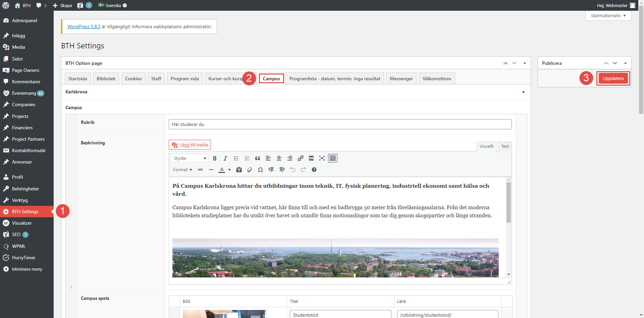
Task: Click the Lägg till media button
Action: coord(190,145)
